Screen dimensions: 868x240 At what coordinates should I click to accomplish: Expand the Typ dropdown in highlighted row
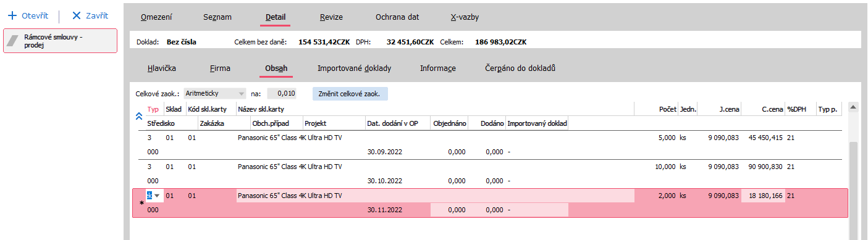point(157,196)
